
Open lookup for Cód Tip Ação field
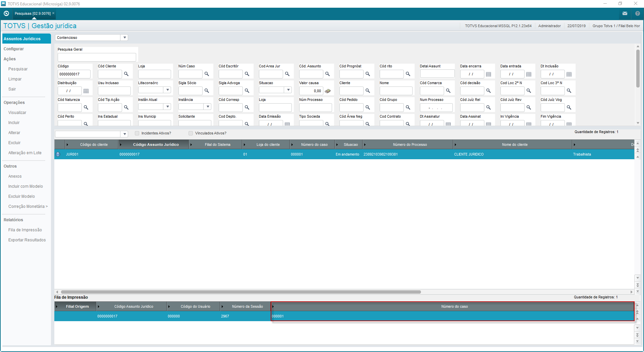tap(126, 108)
